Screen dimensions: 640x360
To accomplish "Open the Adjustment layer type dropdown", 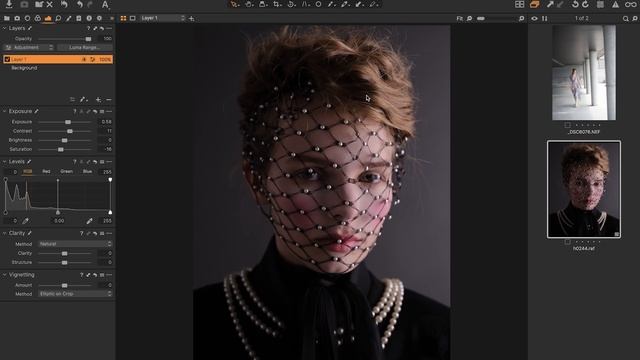I will (29, 48).
